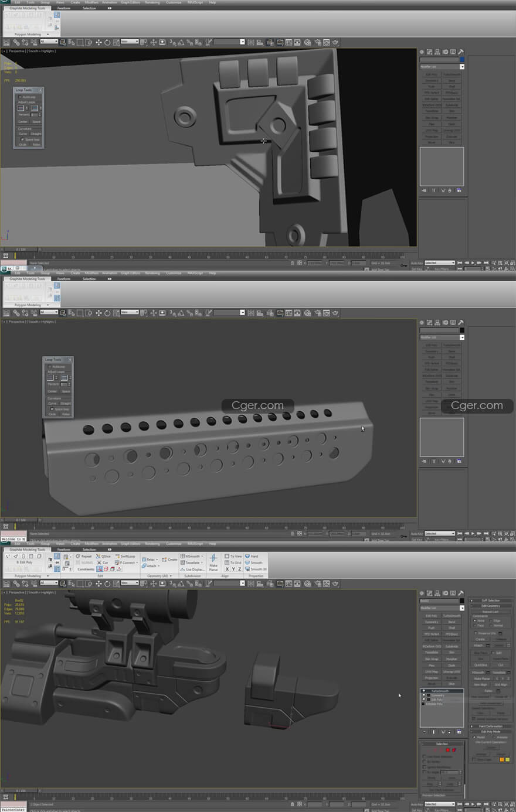Click Go to Start button in top screenshot

pyautogui.click(x=460, y=262)
